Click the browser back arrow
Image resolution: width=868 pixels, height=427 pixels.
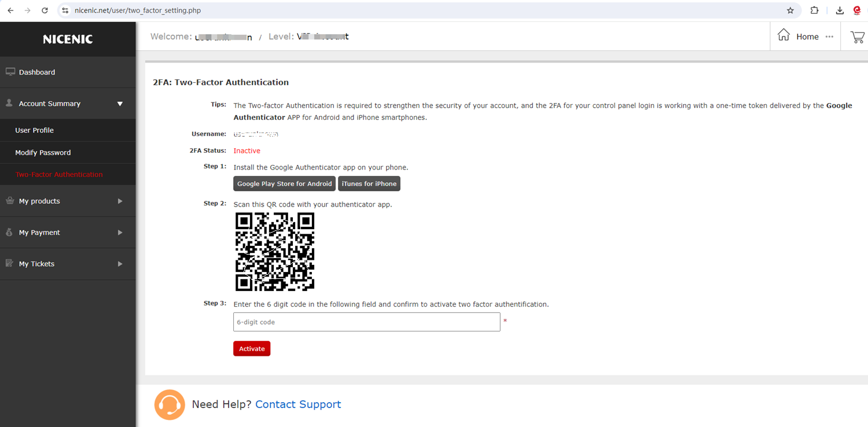[x=10, y=10]
